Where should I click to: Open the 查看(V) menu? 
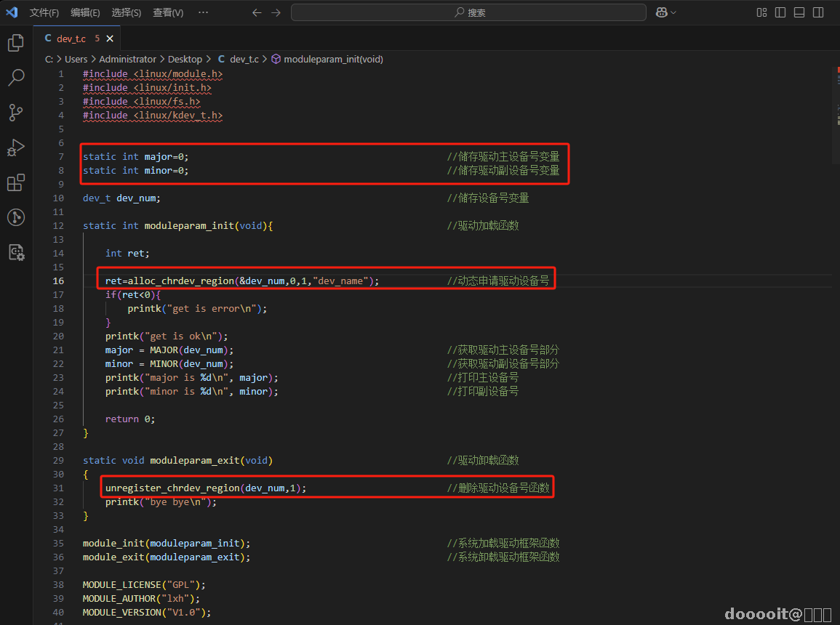[x=168, y=12]
